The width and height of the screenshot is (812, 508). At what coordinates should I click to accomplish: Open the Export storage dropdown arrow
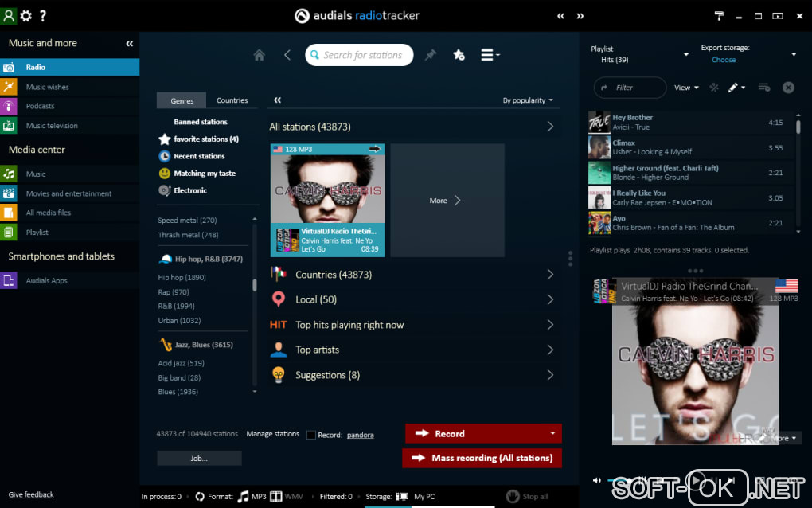(x=794, y=54)
